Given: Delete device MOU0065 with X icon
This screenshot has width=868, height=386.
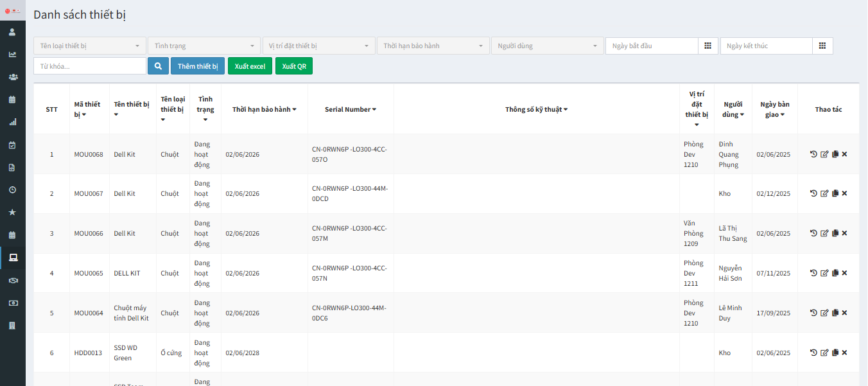Looking at the screenshot, I should tap(845, 273).
